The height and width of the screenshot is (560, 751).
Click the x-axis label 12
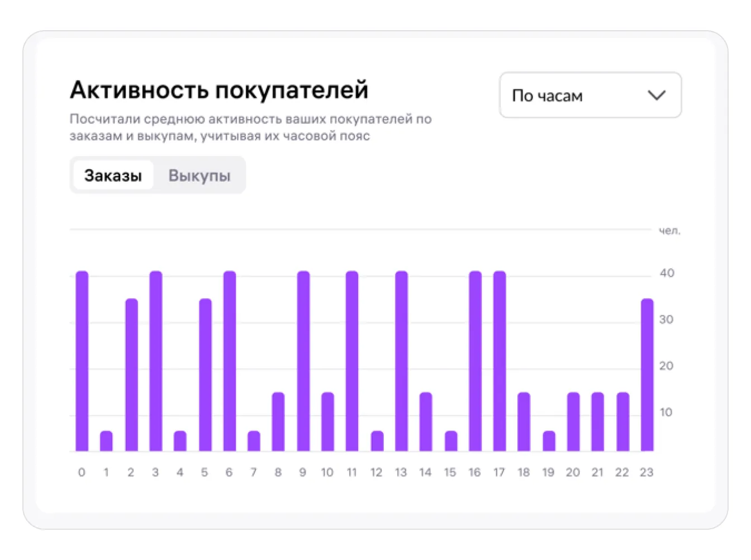tap(376, 472)
